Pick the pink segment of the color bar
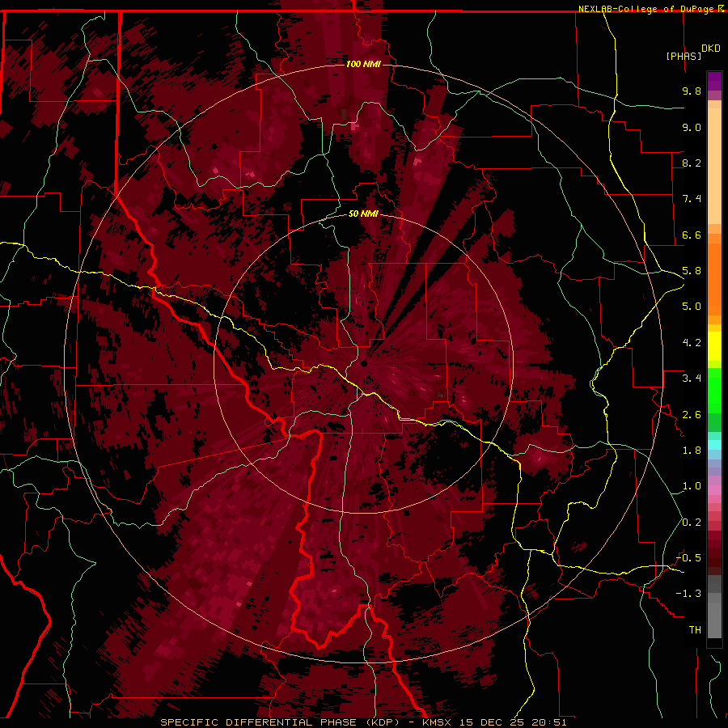This screenshot has width=728, height=728. (714, 490)
